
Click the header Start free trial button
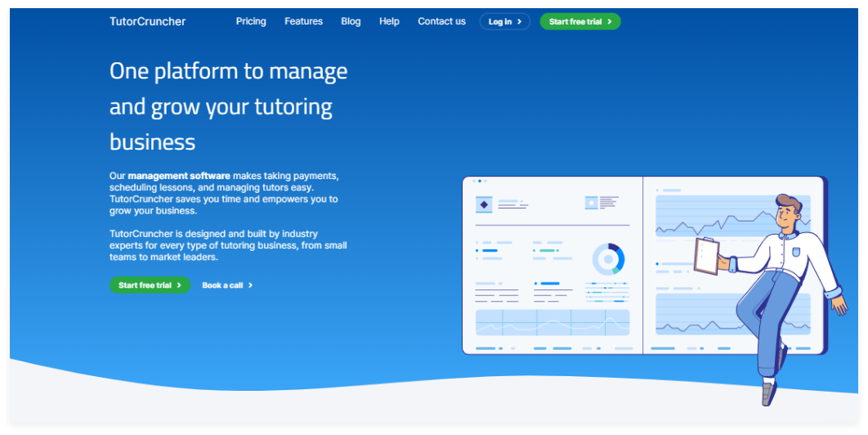pyautogui.click(x=579, y=22)
